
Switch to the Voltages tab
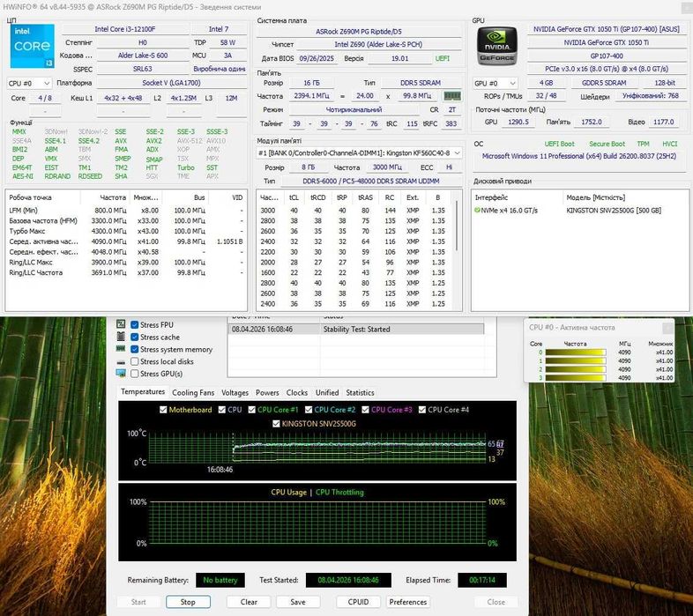(235, 392)
